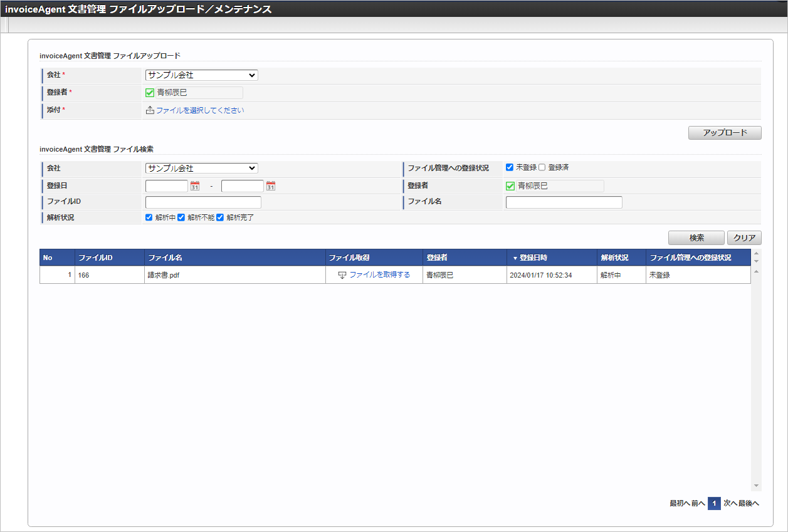Go to 最後へ page link
This screenshot has height=532, width=788.
[749, 504]
